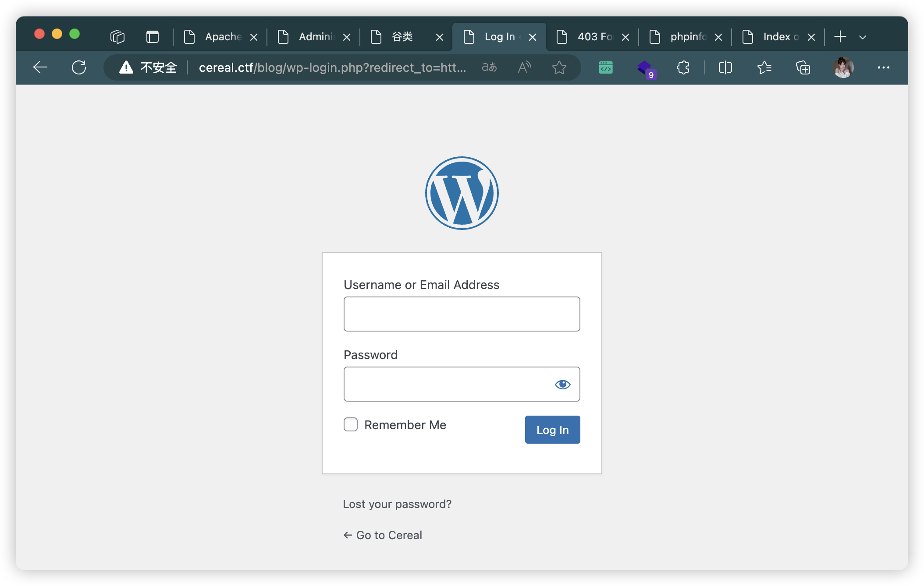
Task: Show password with the eye icon
Action: [562, 385]
